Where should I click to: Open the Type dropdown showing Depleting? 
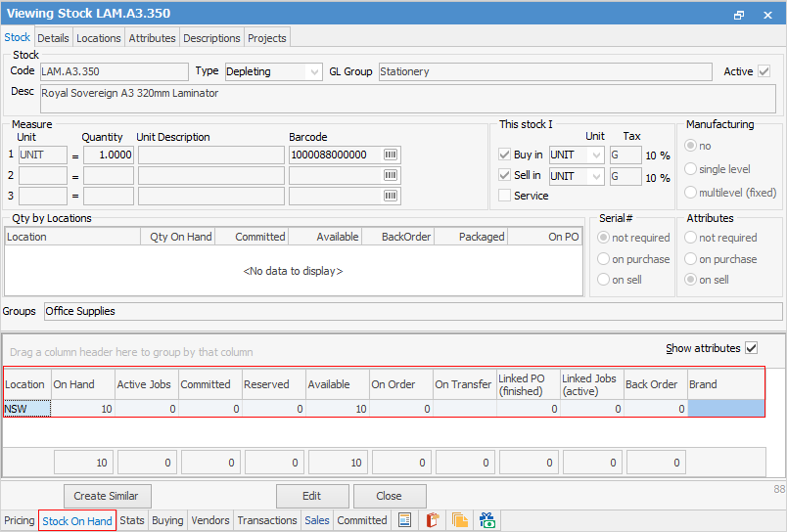point(313,71)
